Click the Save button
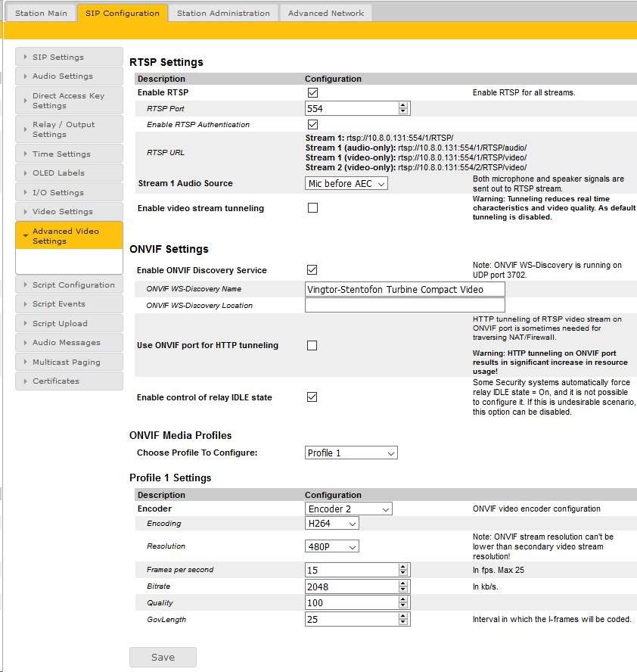The width and height of the screenshot is (637, 672). (x=163, y=658)
